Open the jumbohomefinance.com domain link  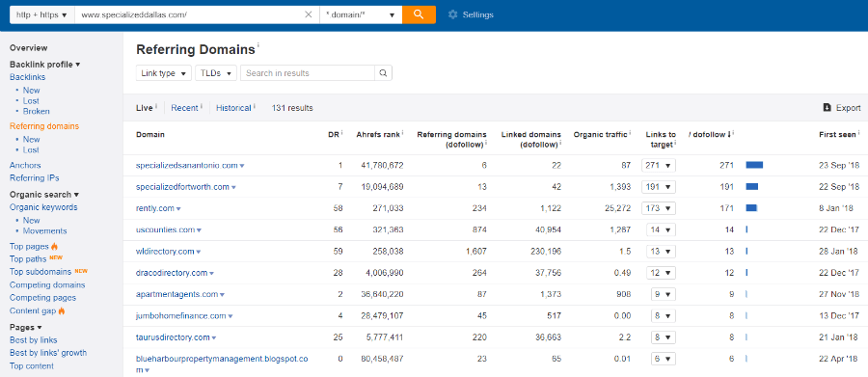[x=181, y=316]
